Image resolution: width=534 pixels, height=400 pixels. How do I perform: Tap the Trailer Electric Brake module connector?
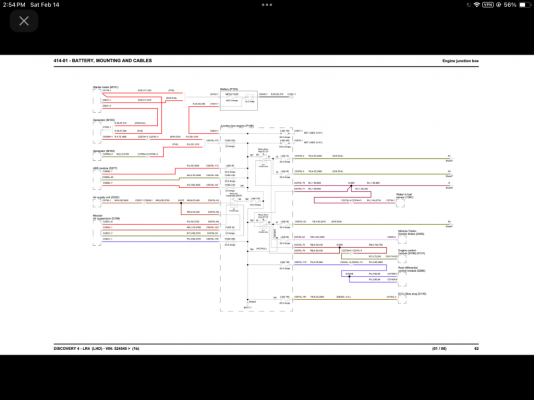[402, 240]
